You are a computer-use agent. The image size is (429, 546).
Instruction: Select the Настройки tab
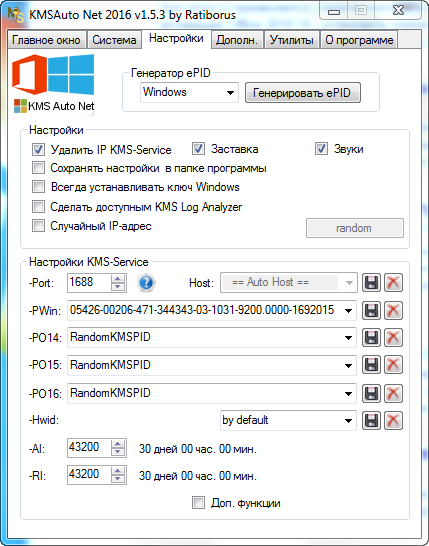(x=176, y=38)
